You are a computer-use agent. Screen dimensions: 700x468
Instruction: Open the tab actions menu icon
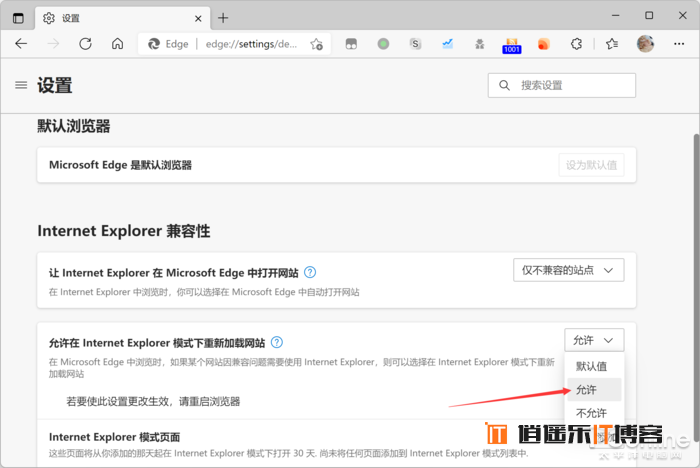[18, 18]
